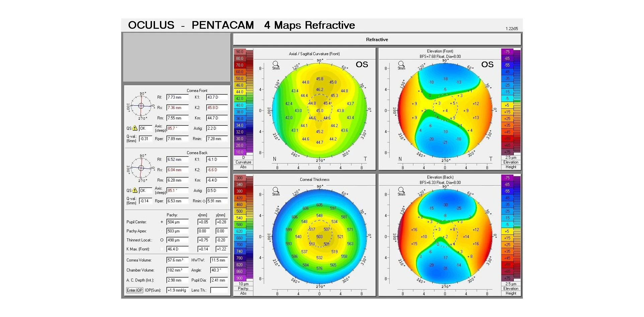Click the -31 value on back elevation map
Viewport: 644px width, 317px height.
(x=445, y=269)
